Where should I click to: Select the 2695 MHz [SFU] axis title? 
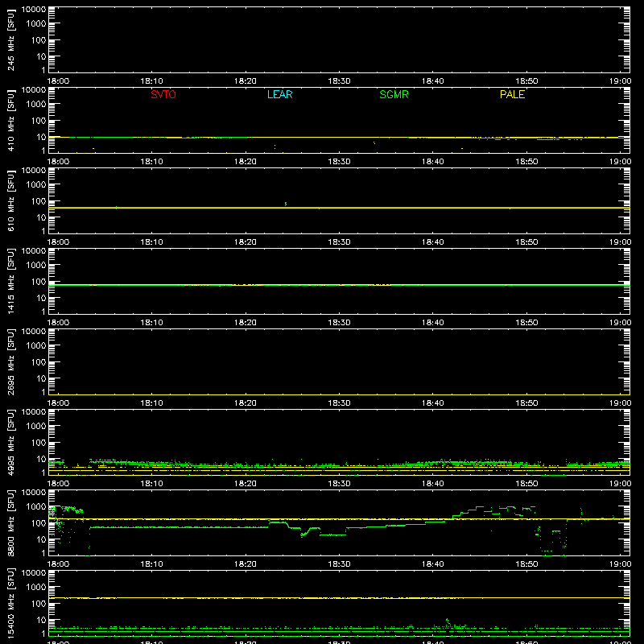pos(10,361)
